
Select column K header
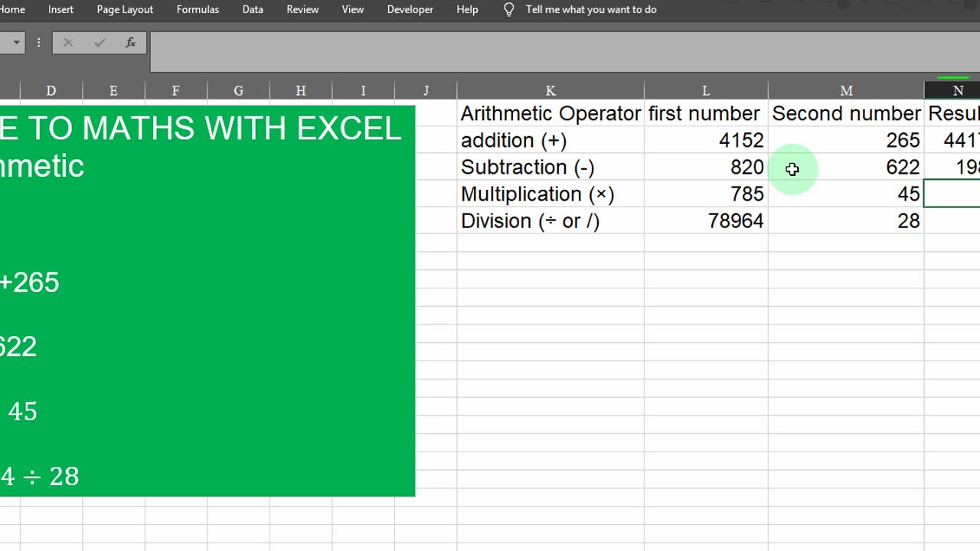point(550,91)
